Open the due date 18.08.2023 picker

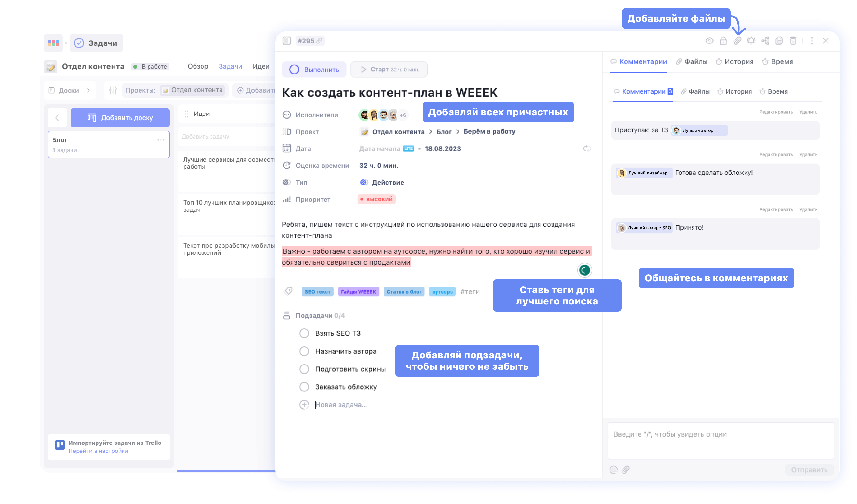coord(443,148)
